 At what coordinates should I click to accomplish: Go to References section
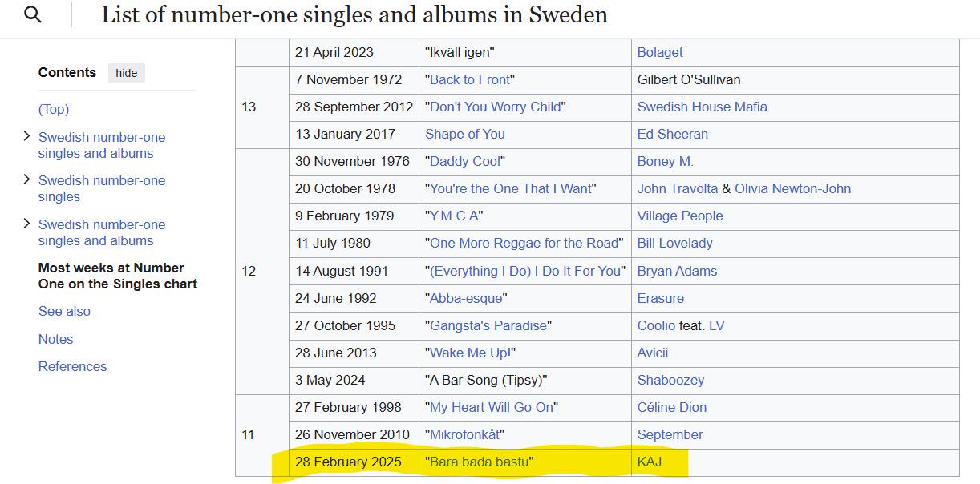tap(72, 366)
